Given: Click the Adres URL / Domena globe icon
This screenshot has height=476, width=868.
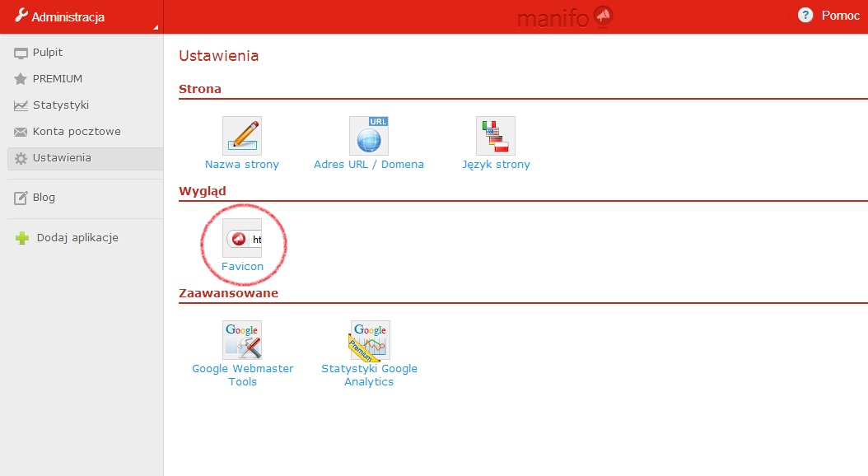Looking at the screenshot, I should tap(369, 136).
